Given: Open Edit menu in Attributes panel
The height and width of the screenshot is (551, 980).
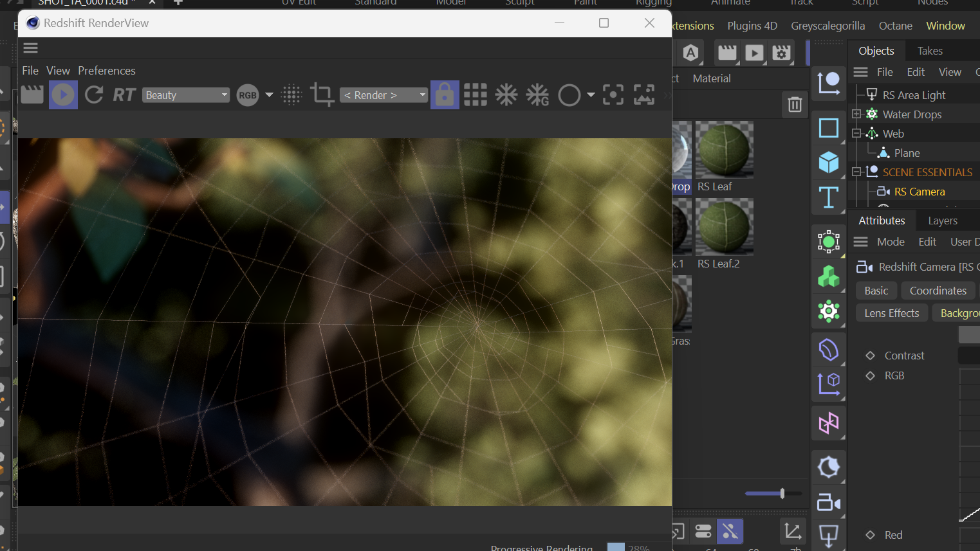Looking at the screenshot, I should click(927, 242).
